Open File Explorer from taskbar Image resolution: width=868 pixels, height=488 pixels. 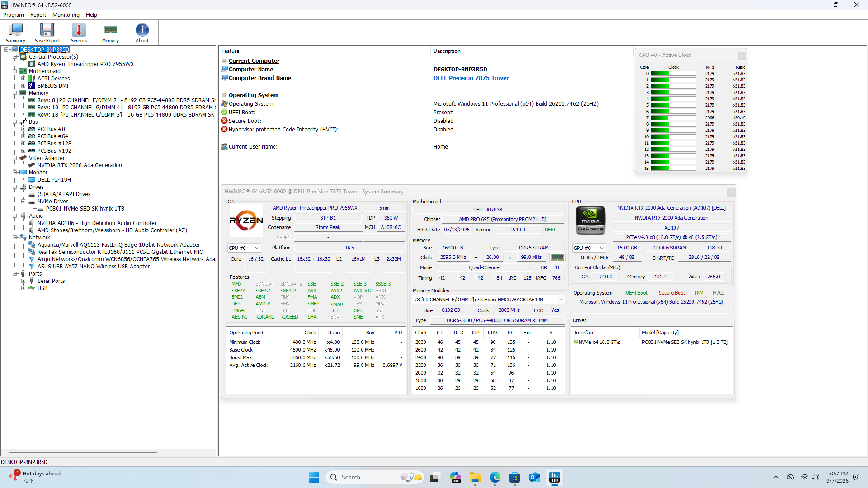(475, 478)
